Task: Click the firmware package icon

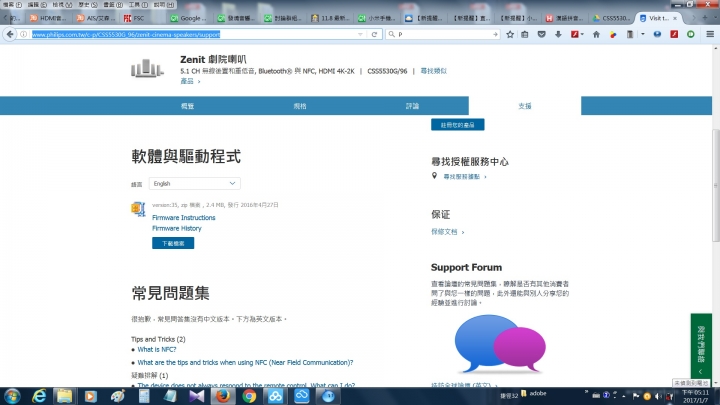Action: 138,209
